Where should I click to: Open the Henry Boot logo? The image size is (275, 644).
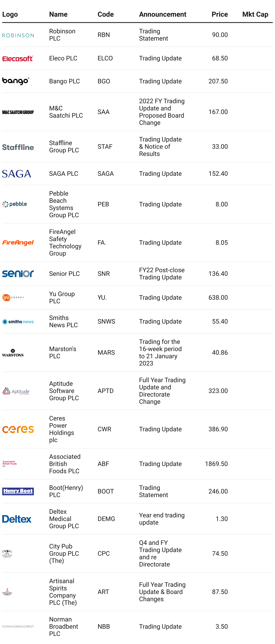(x=18, y=491)
